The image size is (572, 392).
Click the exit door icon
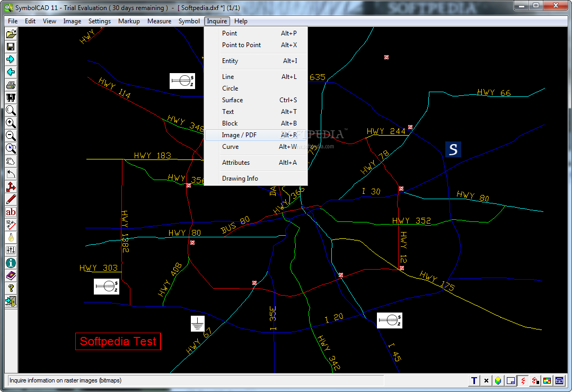(11, 301)
